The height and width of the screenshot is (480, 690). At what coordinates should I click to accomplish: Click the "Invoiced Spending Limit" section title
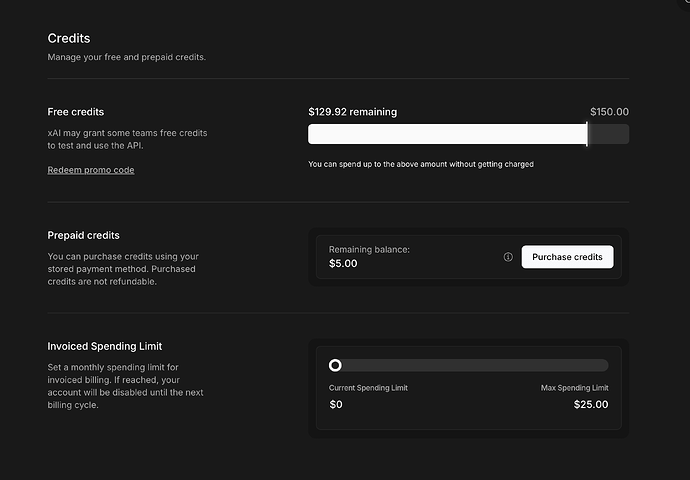pos(105,346)
